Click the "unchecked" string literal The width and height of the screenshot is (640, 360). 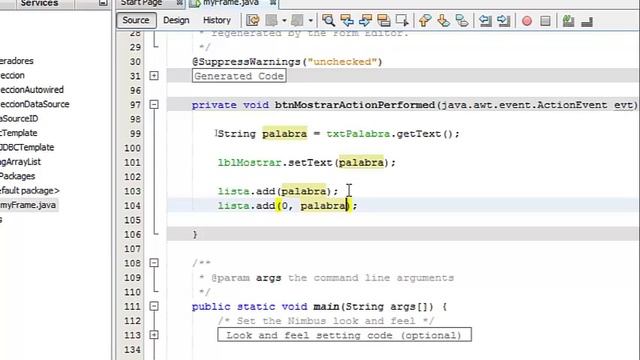click(x=342, y=62)
